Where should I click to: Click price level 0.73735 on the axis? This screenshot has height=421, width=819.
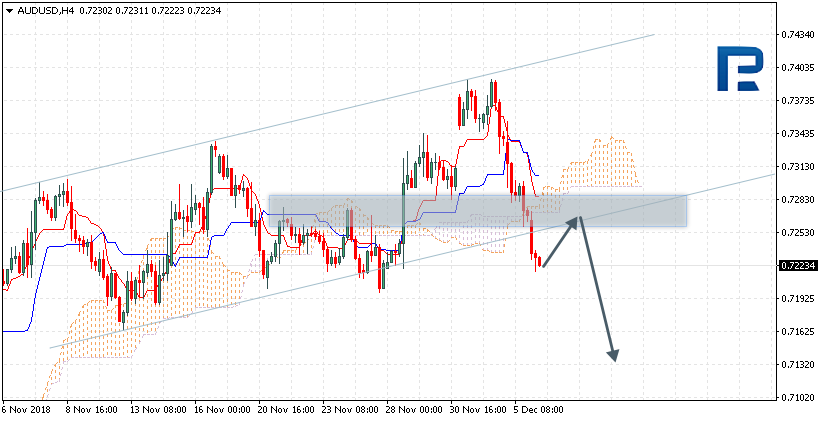point(798,101)
